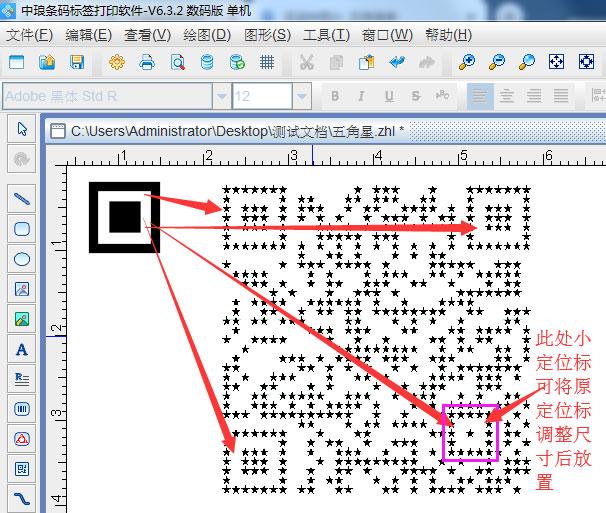
Task: Click the open file folder icon
Action: tap(47, 62)
